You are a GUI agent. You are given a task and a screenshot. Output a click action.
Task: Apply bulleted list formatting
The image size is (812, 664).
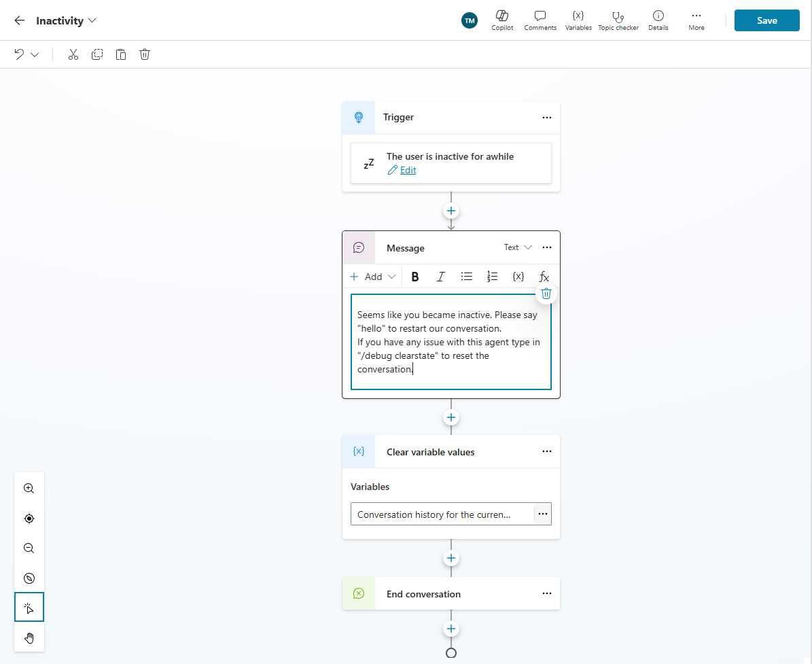pyautogui.click(x=466, y=276)
